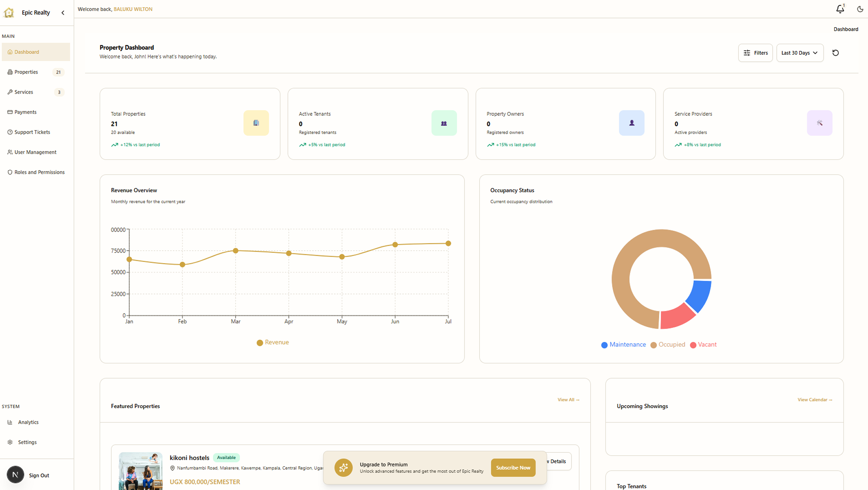Collapse the sidebar with chevron arrow
The height and width of the screenshot is (490, 868).
[63, 12]
